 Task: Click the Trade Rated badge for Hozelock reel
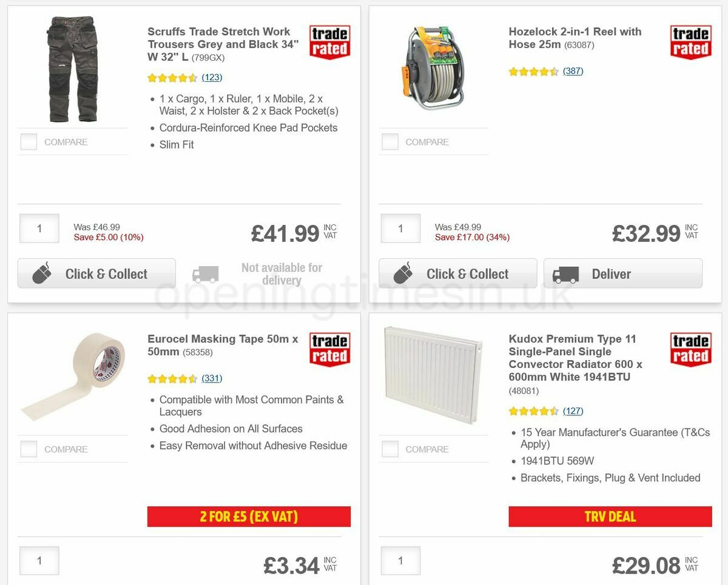(690, 40)
